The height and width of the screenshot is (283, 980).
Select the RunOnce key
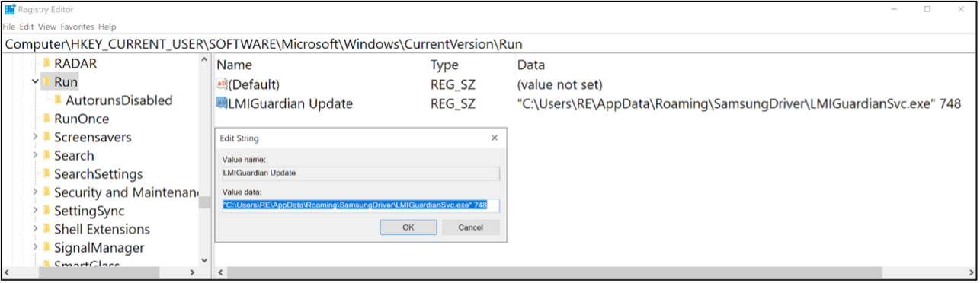coord(82,119)
